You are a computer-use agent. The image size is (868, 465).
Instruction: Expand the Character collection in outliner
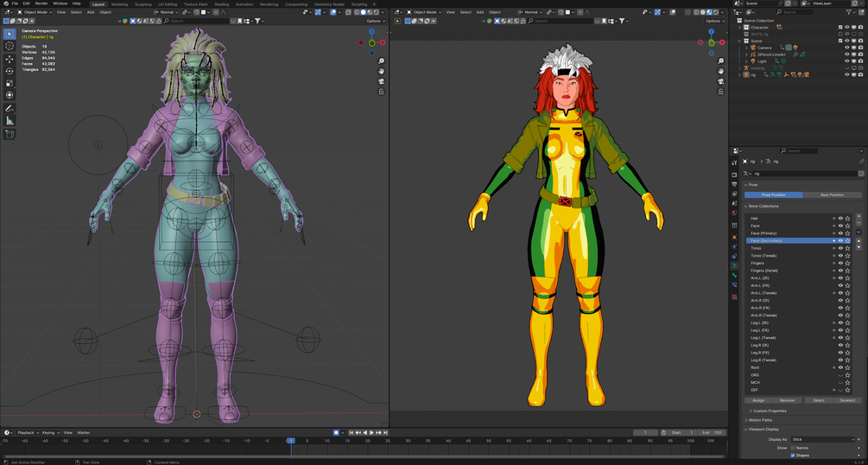point(739,27)
